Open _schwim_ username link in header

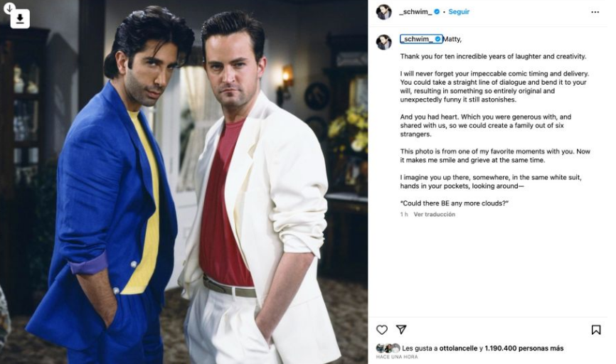tap(415, 12)
